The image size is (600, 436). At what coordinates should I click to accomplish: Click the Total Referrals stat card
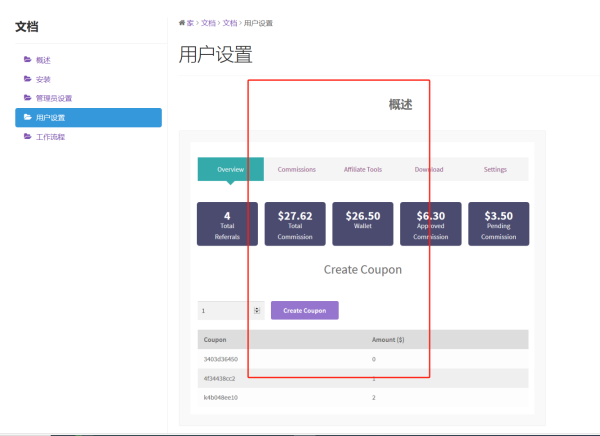click(227, 224)
